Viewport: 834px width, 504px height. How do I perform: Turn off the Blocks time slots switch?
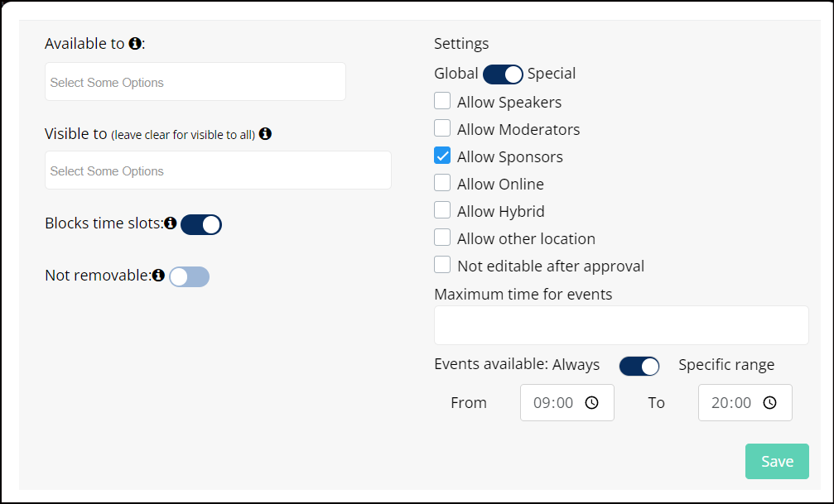201,225
